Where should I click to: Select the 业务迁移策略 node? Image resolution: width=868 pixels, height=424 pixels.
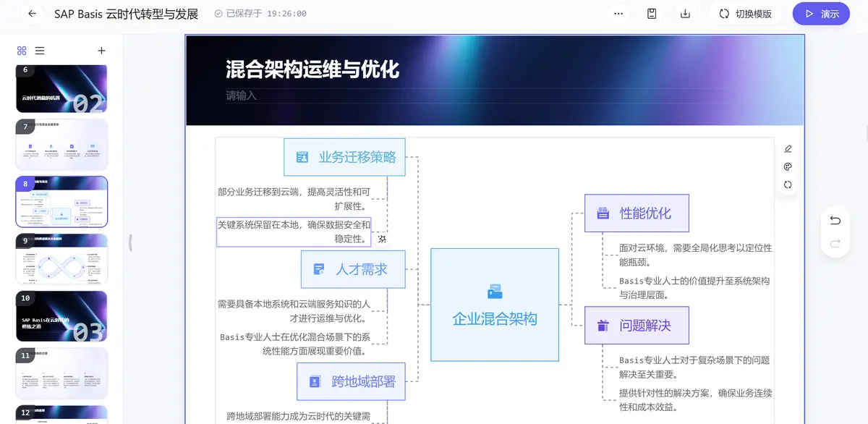click(344, 157)
